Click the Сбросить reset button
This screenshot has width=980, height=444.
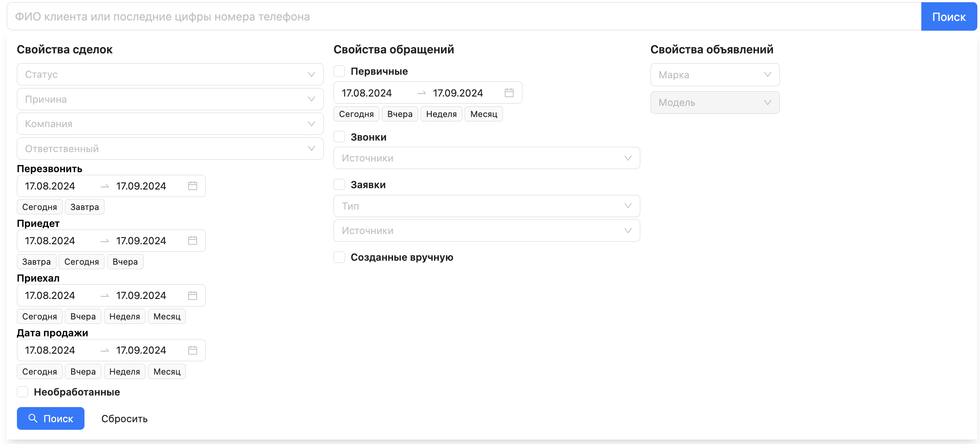(125, 419)
